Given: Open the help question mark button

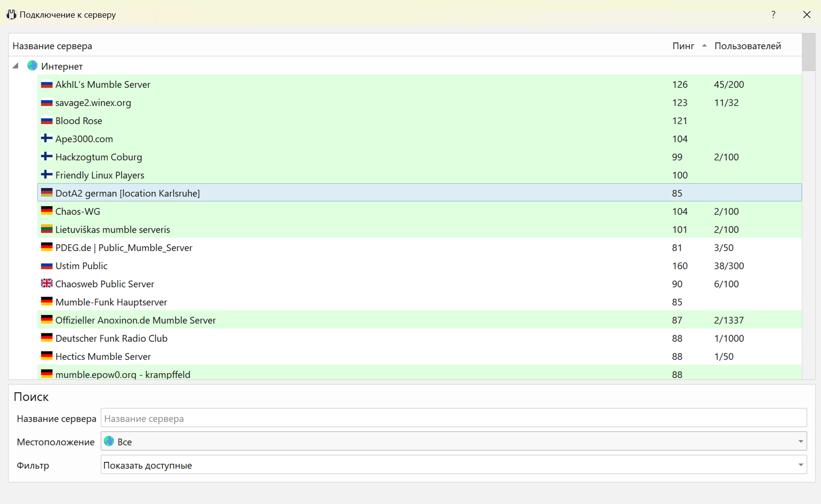Looking at the screenshot, I should (x=773, y=14).
